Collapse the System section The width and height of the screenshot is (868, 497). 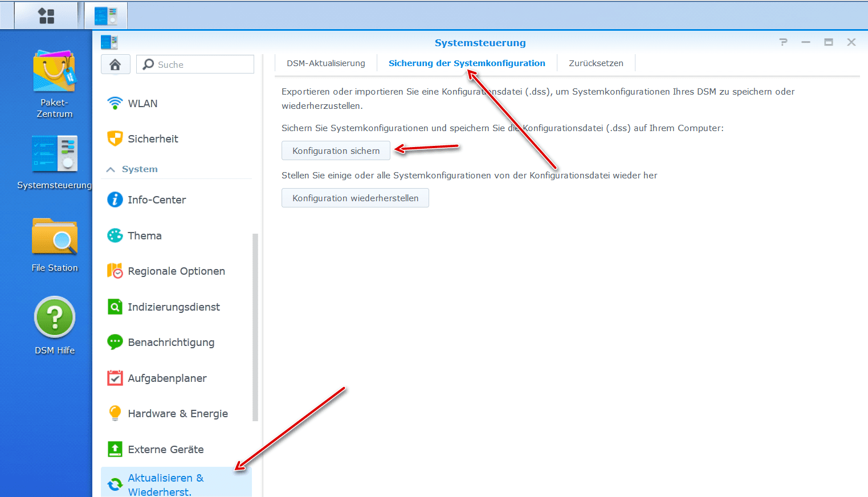point(111,169)
